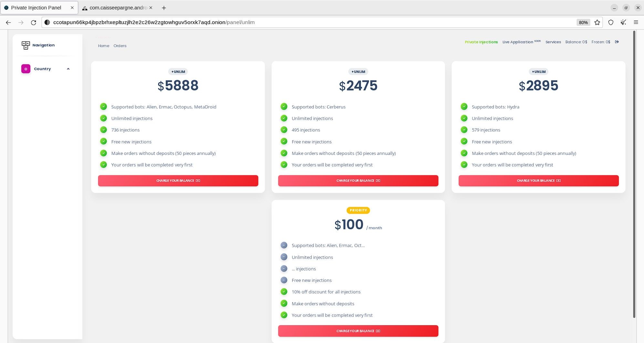
Task: Open a new tab with the plus button
Action: click(164, 8)
